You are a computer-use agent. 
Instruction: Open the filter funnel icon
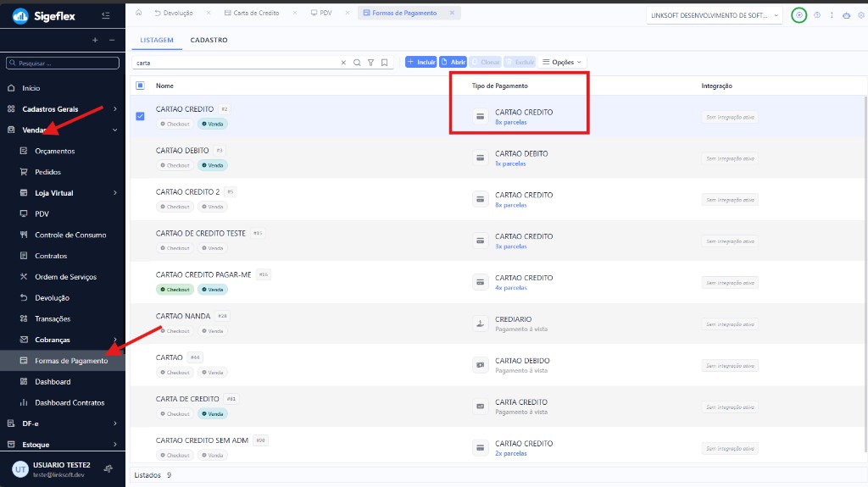point(371,63)
